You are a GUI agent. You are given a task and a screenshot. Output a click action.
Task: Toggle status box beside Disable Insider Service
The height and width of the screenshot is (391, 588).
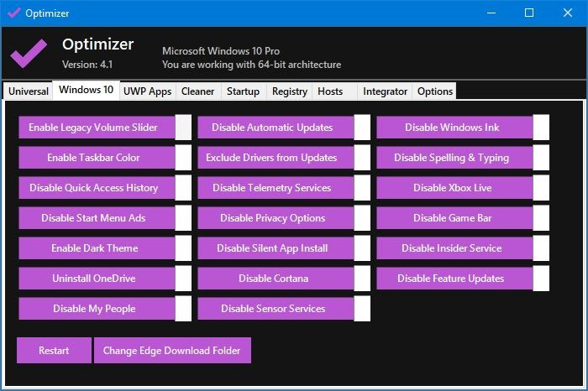tap(541, 248)
